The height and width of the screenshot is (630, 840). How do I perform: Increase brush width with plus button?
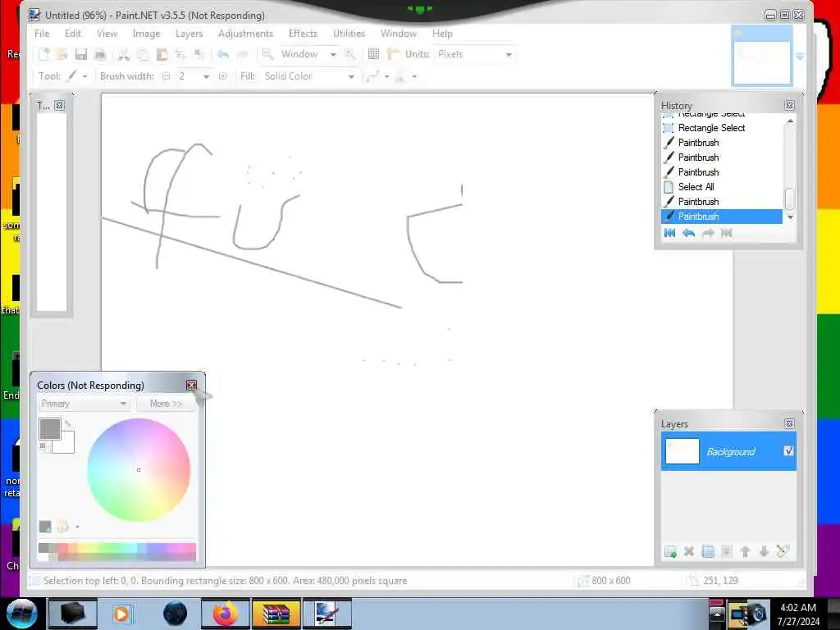[223, 76]
